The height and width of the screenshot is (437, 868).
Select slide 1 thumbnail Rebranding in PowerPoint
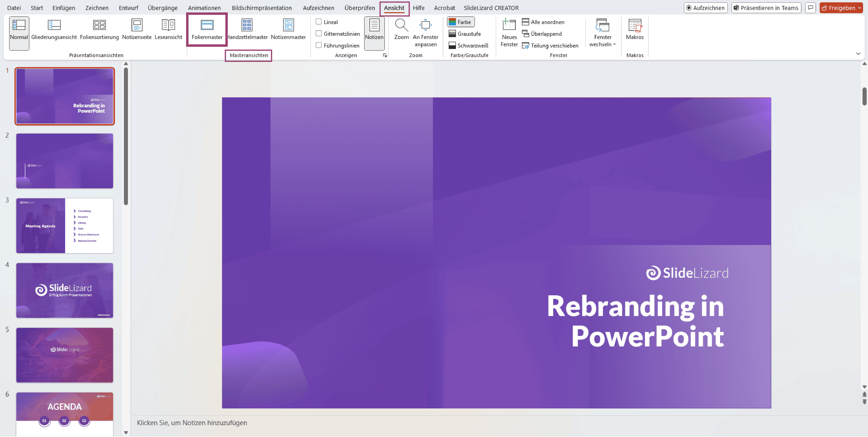65,96
